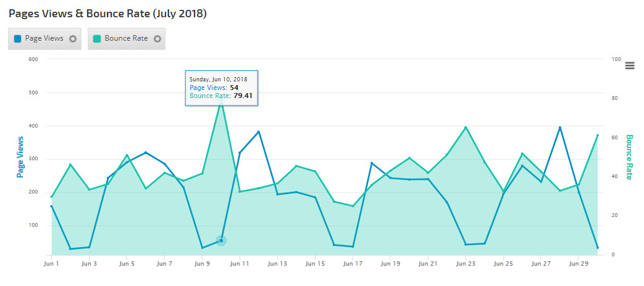This screenshot has height=286, width=644.
Task: Click the teal Bounce Rate color swatch
Action: pyautogui.click(x=97, y=39)
